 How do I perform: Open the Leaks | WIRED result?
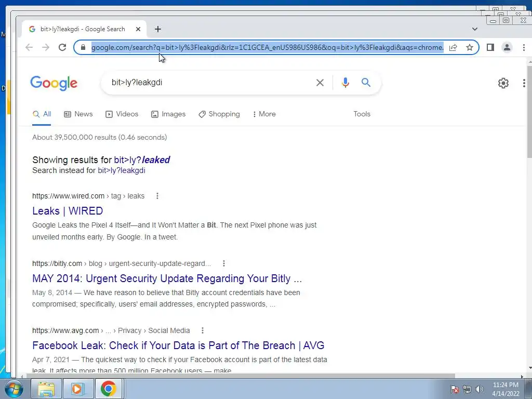[68, 211]
